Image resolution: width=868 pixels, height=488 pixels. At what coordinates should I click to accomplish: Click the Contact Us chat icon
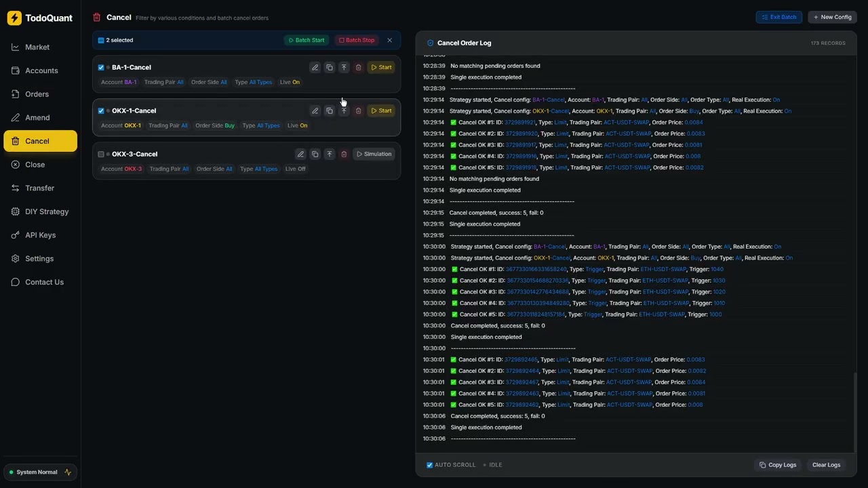pyautogui.click(x=16, y=282)
